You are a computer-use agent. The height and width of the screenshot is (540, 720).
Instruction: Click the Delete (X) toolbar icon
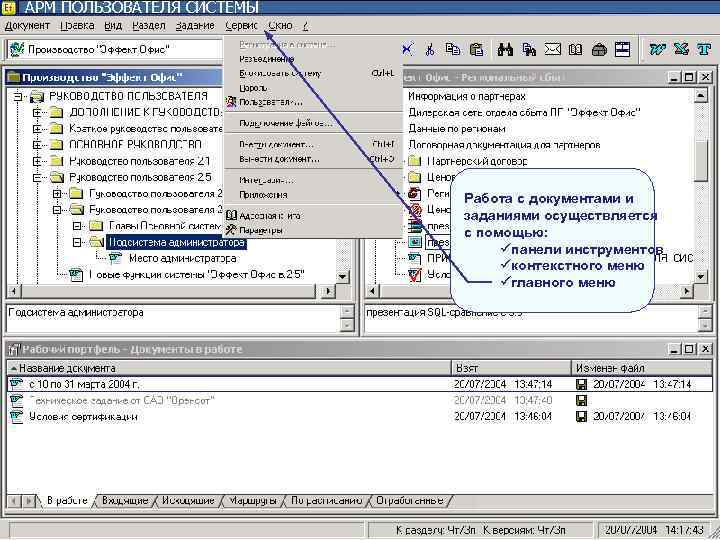point(407,49)
